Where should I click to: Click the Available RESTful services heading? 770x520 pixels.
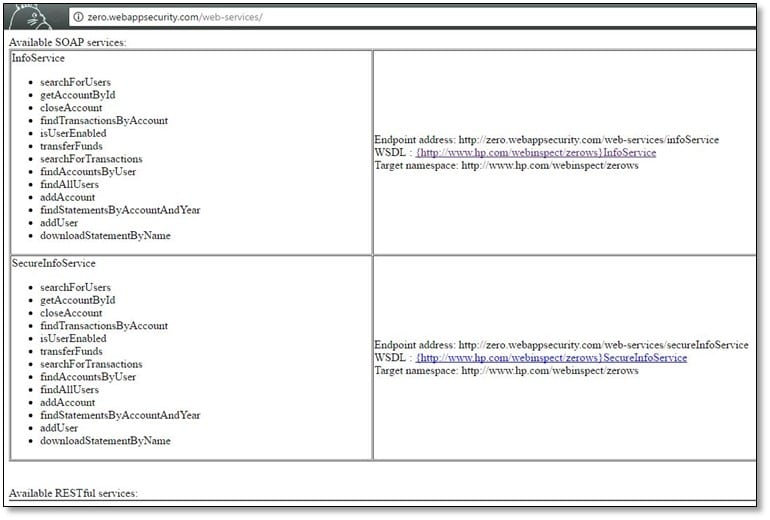click(x=73, y=494)
